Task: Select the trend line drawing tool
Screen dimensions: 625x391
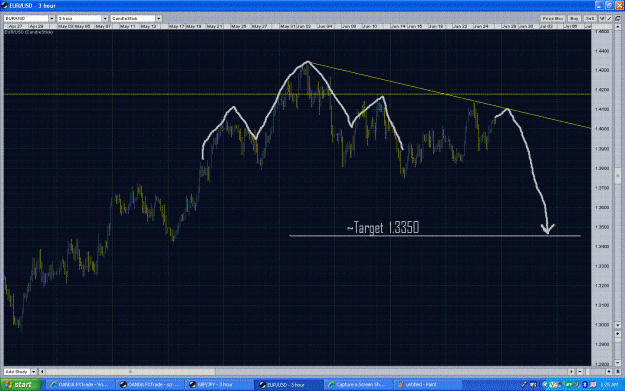Action: pos(609,18)
